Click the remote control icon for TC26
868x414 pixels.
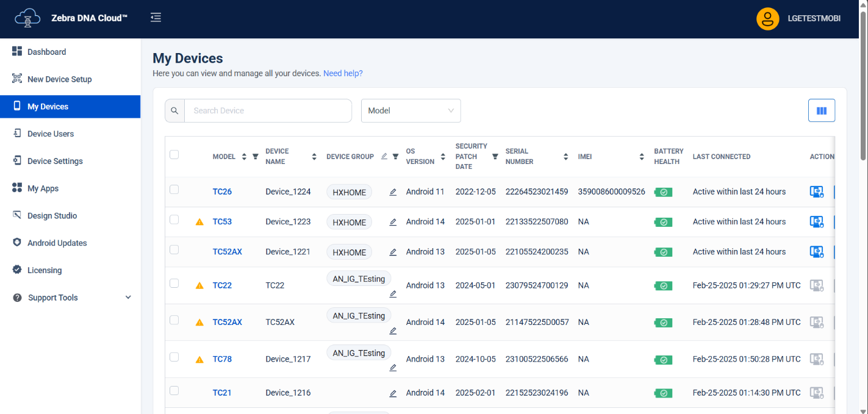point(816,191)
